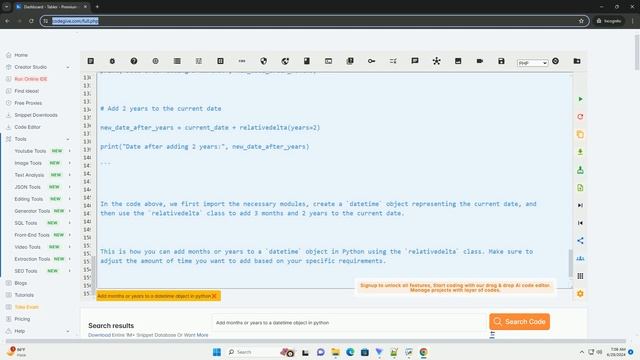Click the shield security icon in the toolbar
Viewport: 640px width, 360px height.
[x=264, y=61]
